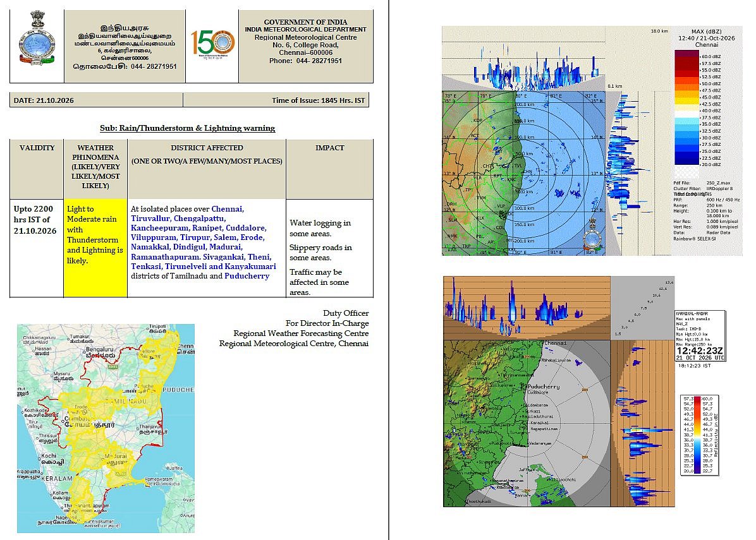Screen dimensions: 756x540
Task: Click "Puducherry" in the district table cell
Action: point(247,276)
